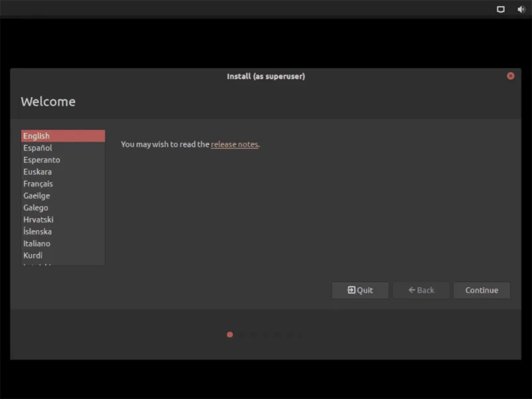Choose Esperanto from the language list
Image resolution: width=532 pixels, height=399 pixels.
point(63,160)
